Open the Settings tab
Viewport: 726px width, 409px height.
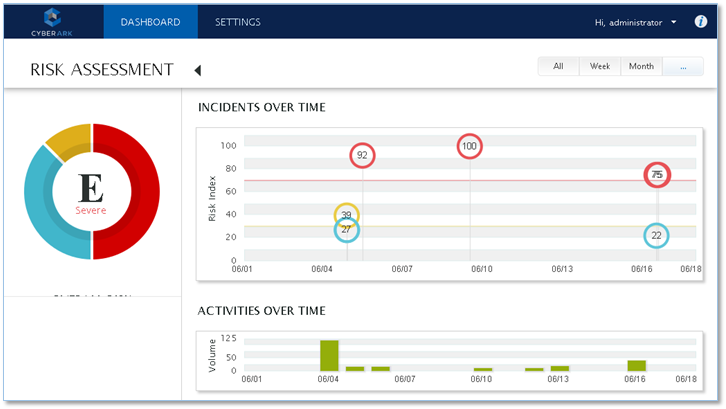(x=238, y=22)
